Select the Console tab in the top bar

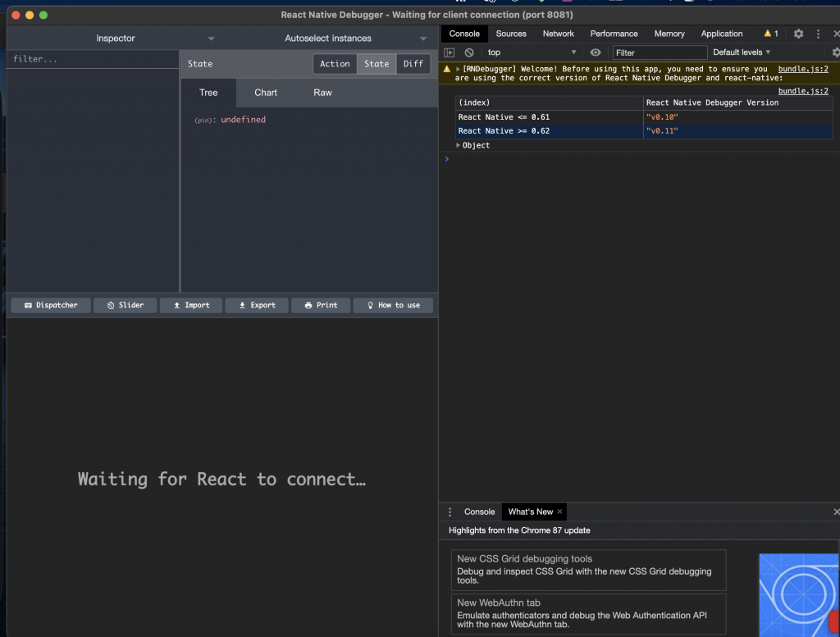click(x=464, y=34)
